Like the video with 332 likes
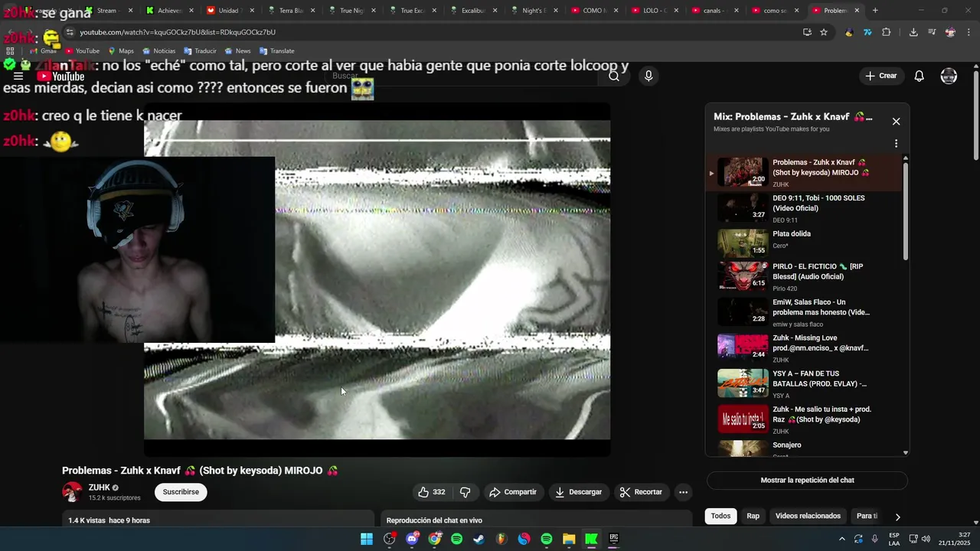 click(431, 492)
